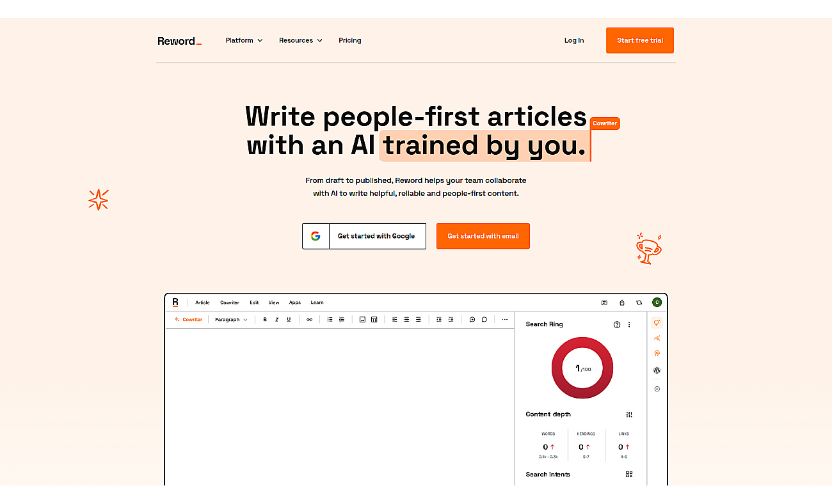Click the Search intents grid-plus icon
The height and width of the screenshot is (504, 832).
click(629, 475)
